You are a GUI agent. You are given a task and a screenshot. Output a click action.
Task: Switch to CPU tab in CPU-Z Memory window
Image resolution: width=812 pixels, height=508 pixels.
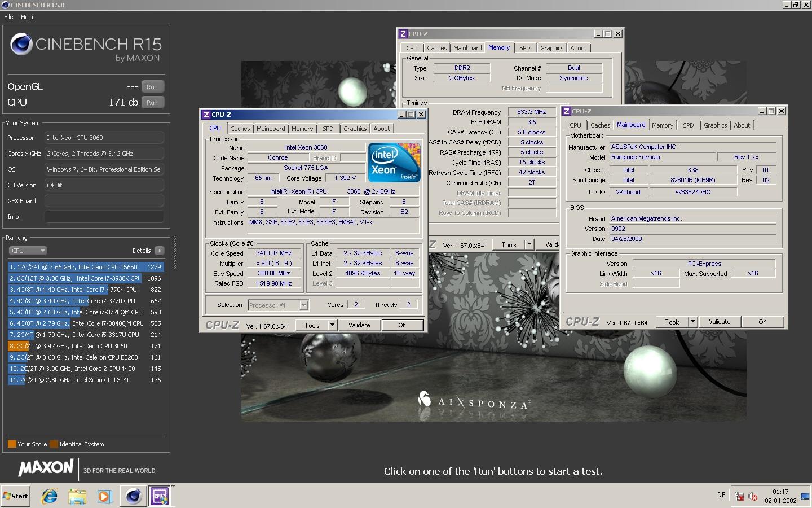[412, 48]
